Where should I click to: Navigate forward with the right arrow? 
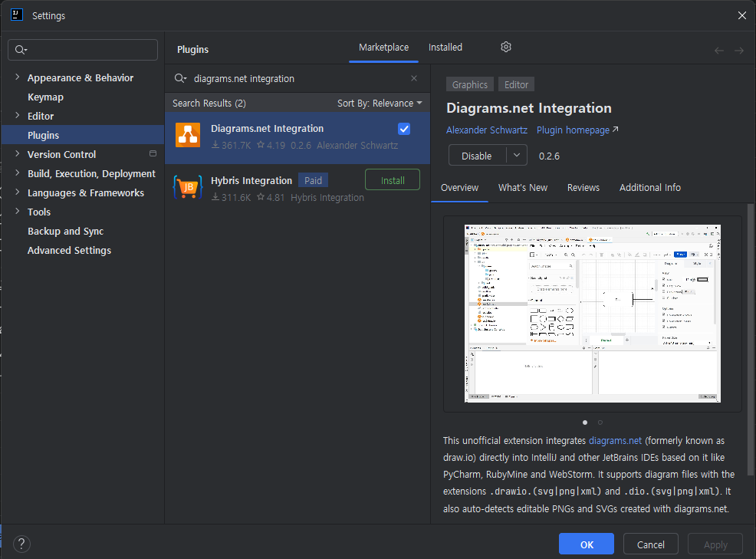tap(738, 50)
